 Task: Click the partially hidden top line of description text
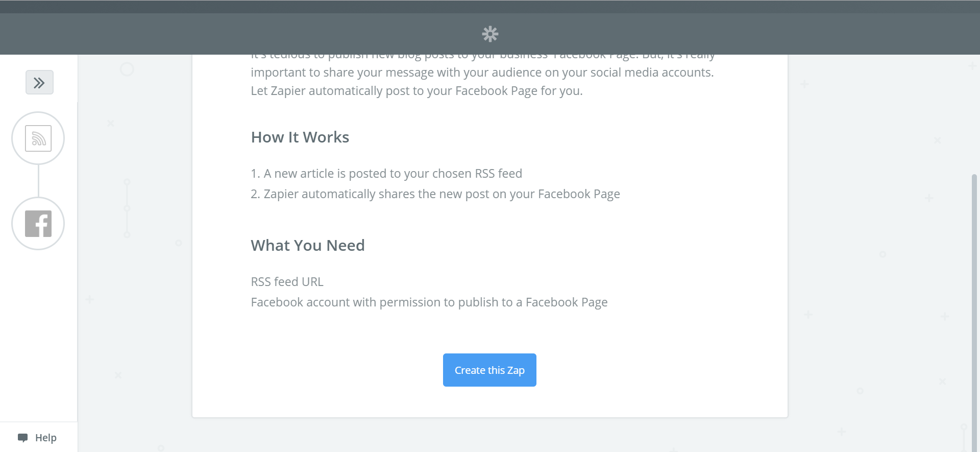coord(482,57)
